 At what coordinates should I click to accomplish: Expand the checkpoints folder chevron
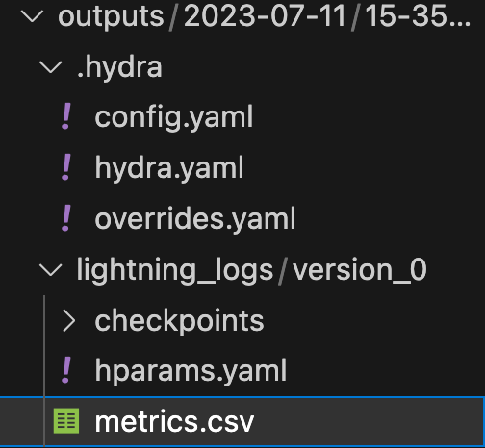tap(68, 320)
